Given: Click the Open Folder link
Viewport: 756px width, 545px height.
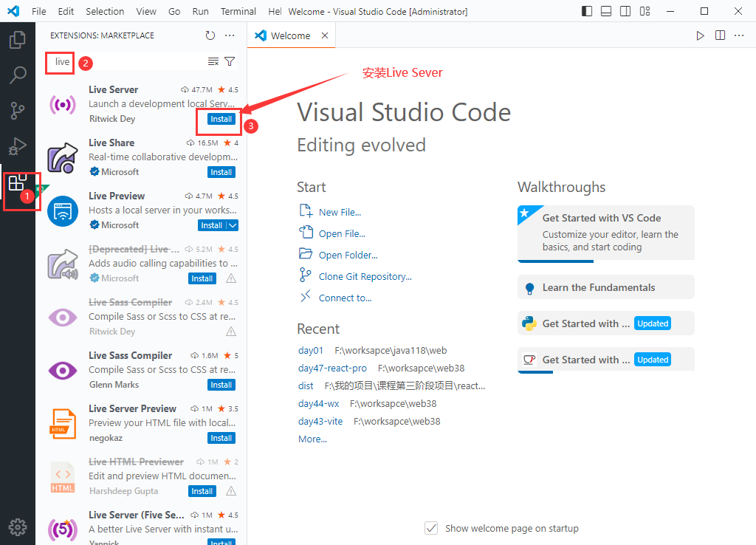Looking at the screenshot, I should click(348, 255).
